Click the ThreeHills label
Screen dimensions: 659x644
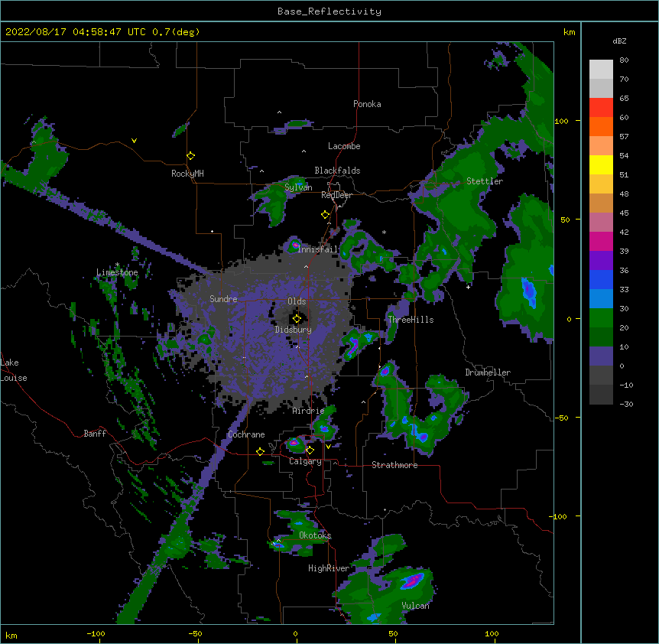click(x=411, y=320)
